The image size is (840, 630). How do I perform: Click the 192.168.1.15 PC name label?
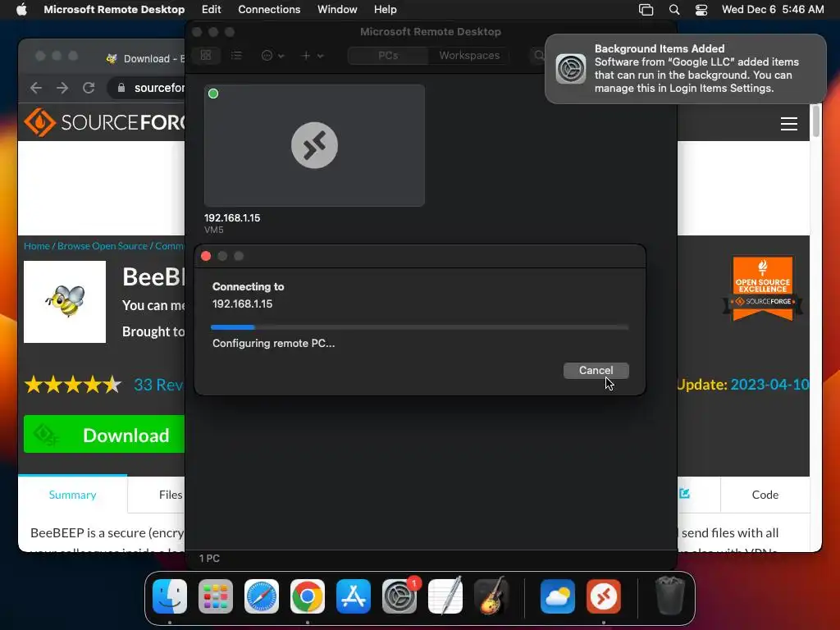pos(232,218)
